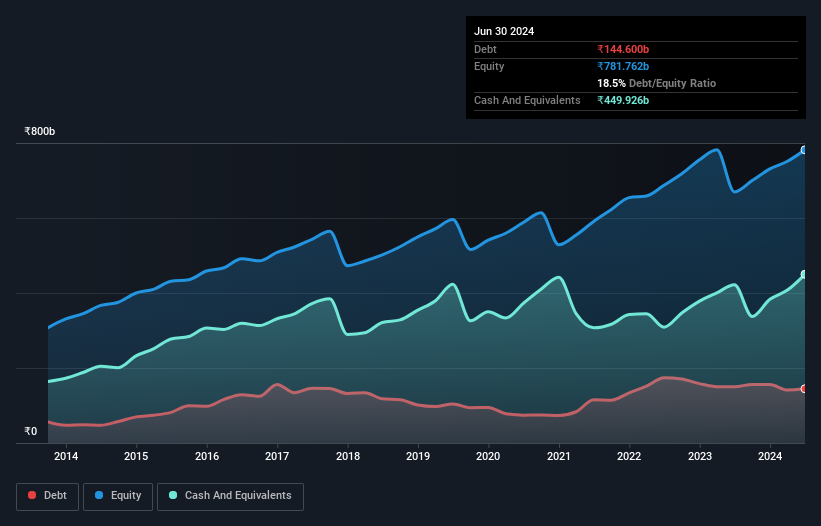Click the 2014 x-axis label
The image size is (821, 526).
click(66, 456)
